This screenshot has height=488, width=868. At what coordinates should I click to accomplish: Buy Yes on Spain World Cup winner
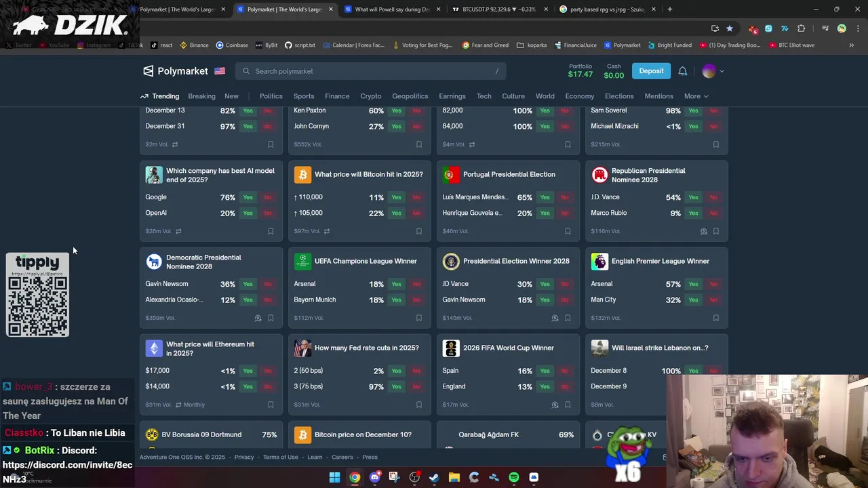coord(545,371)
